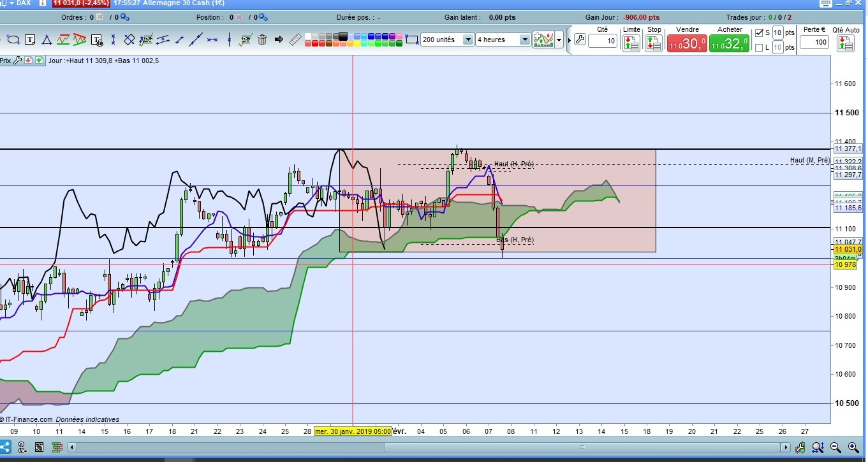
Task: Select the triangle drawing tool
Action: (x=47, y=40)
